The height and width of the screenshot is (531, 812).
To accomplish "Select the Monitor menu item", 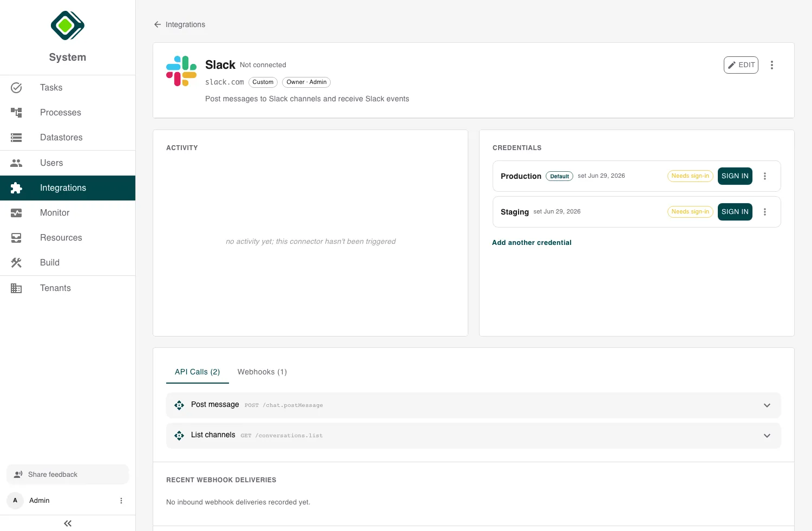I will (68, 213).
